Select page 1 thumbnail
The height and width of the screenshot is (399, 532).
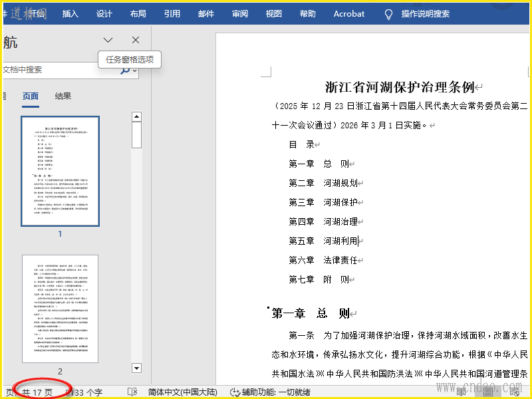click(x=60, y=171)
